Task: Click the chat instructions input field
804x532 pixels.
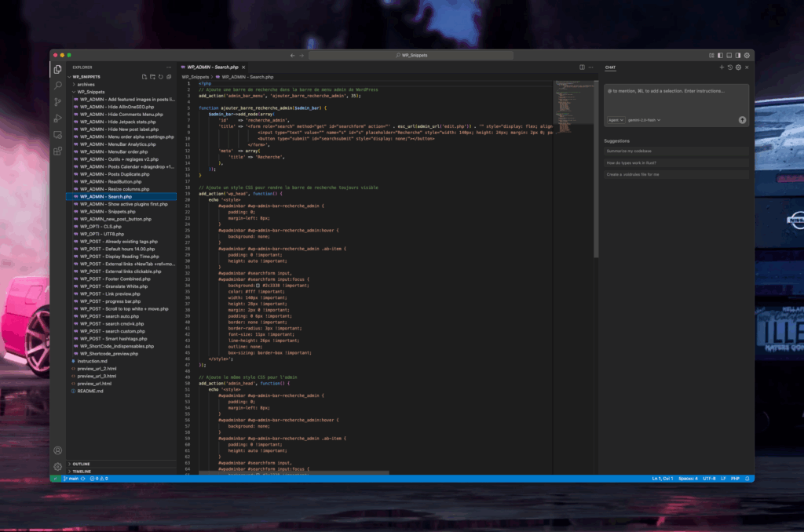Action: click(676, 100)
